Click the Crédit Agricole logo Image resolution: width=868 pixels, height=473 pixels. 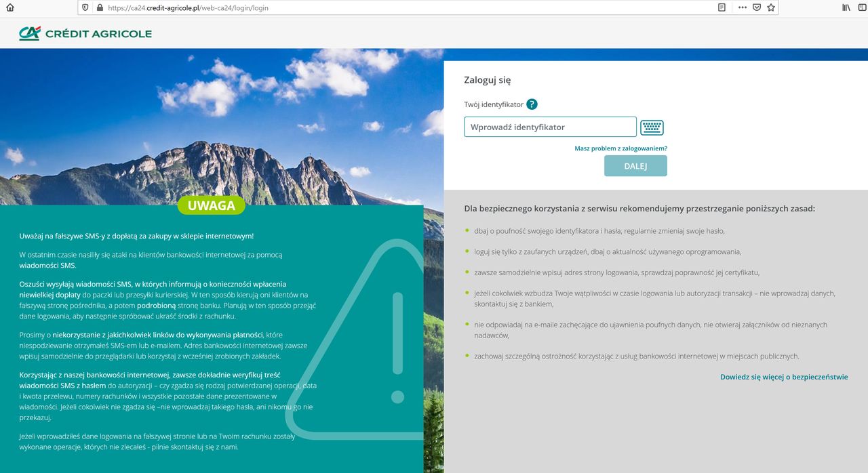[x=85, y=33]
